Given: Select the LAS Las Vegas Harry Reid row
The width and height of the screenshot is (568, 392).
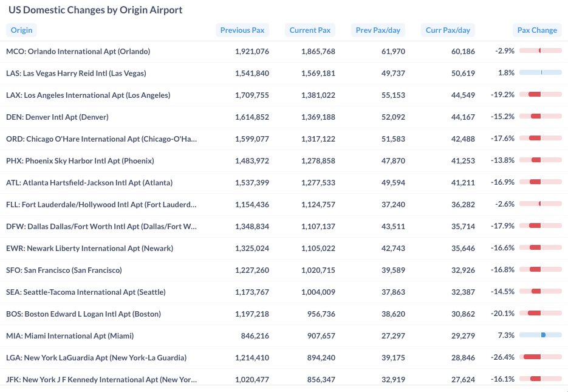Looking at the screenshot, I should coord(76,74).
